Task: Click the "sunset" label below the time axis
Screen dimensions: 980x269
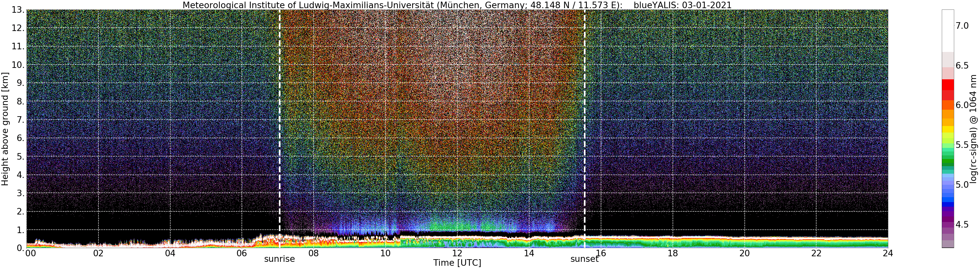Action: pyautogui.click(x=584, y=259)
